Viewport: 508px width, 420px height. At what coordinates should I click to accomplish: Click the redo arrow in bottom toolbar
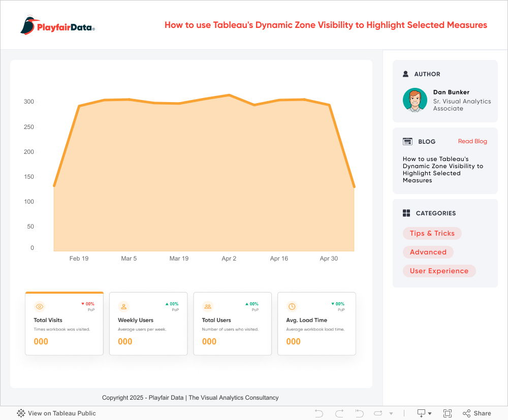tap(339, 413)
